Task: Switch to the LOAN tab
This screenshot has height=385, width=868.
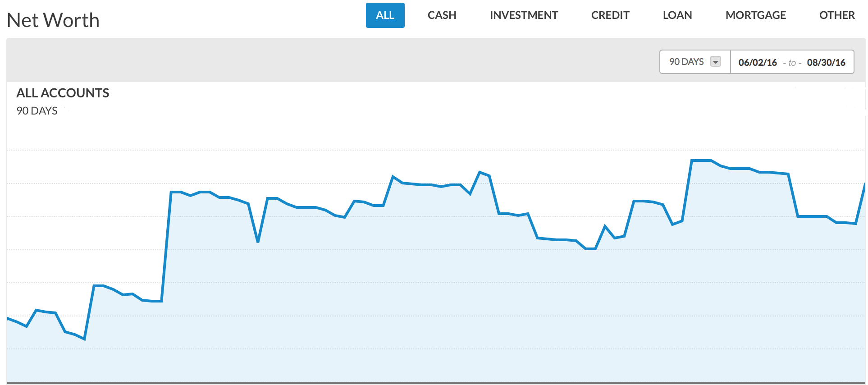Action: click(x=677, y=15)
